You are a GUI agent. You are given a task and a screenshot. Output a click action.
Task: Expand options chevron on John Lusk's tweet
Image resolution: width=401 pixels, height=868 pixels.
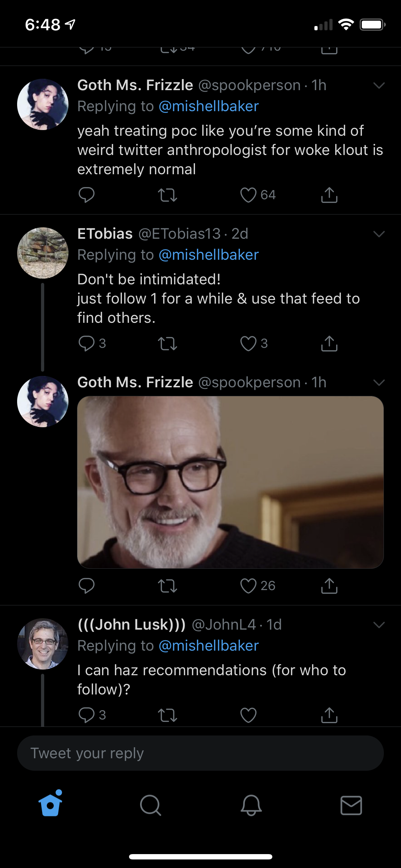[x=379, y=625]
